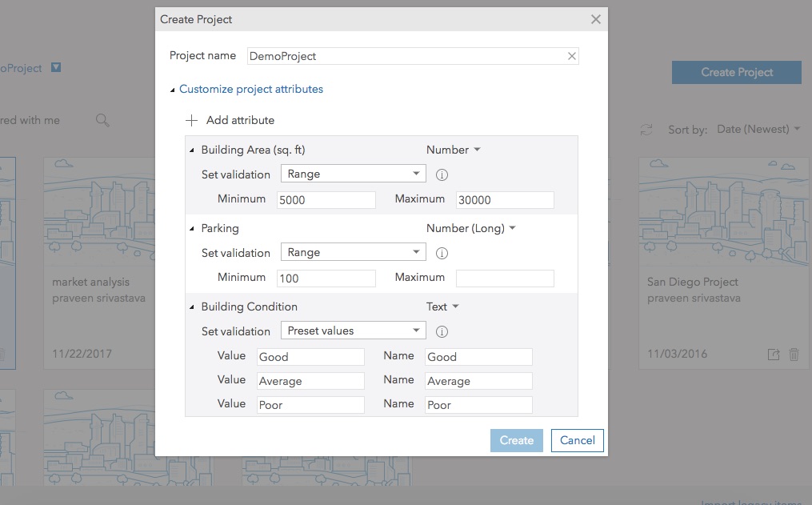This screenshot has height=505, width=812.
Task: Open share icon on San Diego Project card
Action: [x=774, y=355]
